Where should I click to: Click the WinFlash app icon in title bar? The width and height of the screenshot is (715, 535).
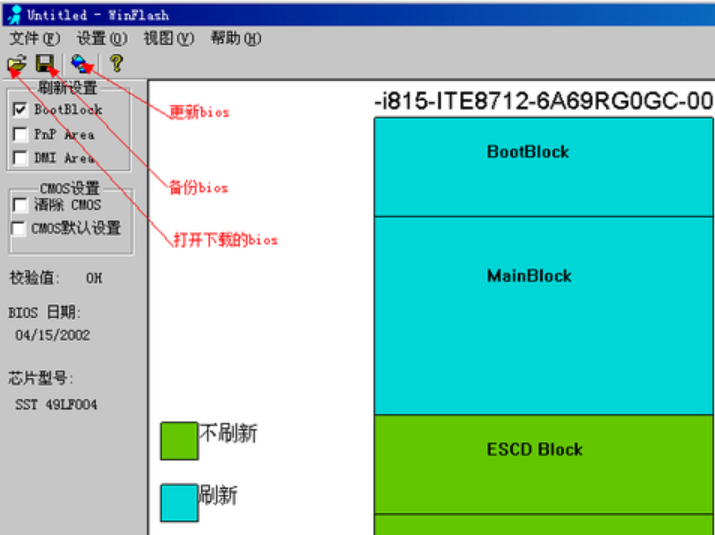(14, 15)
